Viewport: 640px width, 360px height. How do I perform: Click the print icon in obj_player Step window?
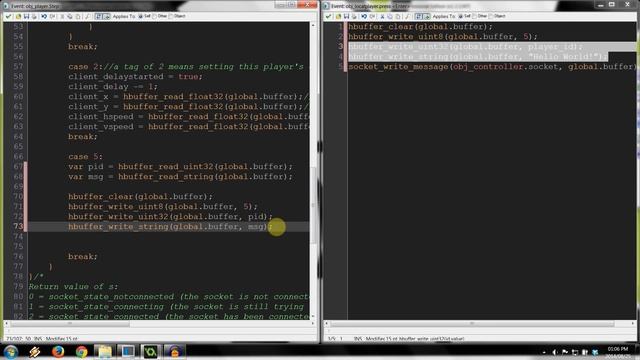tap(34, 16)
